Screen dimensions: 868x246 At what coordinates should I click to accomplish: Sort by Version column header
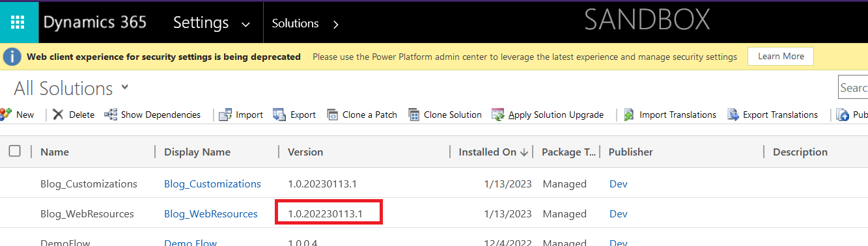coord(305,152)
